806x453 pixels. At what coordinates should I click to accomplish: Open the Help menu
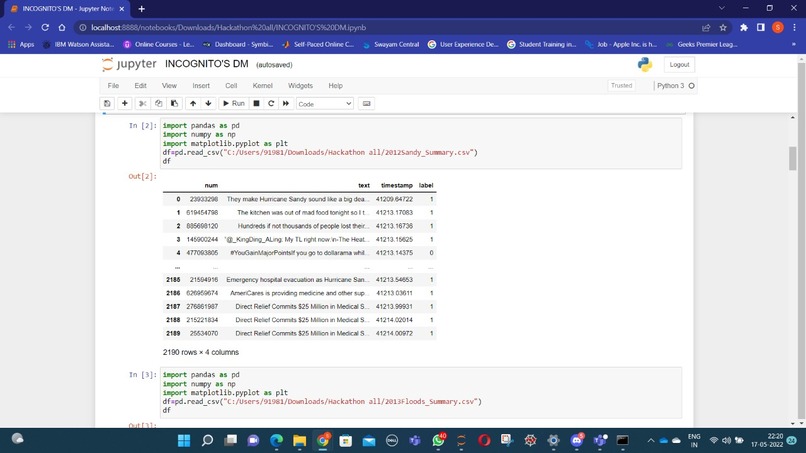point(336,86)
